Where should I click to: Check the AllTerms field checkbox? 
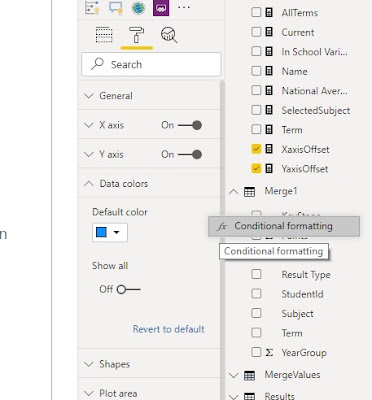coord(256,12)
